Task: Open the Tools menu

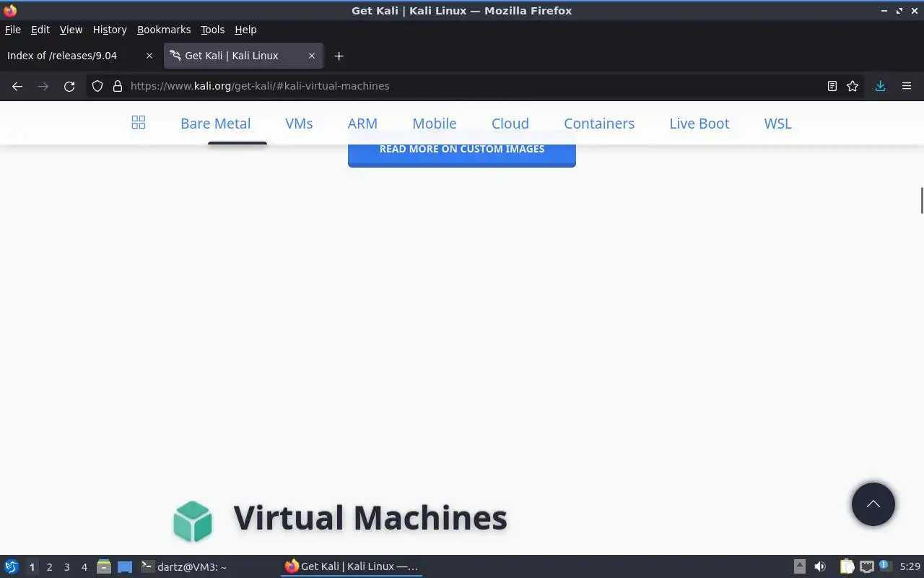Action: pos(212,30)
